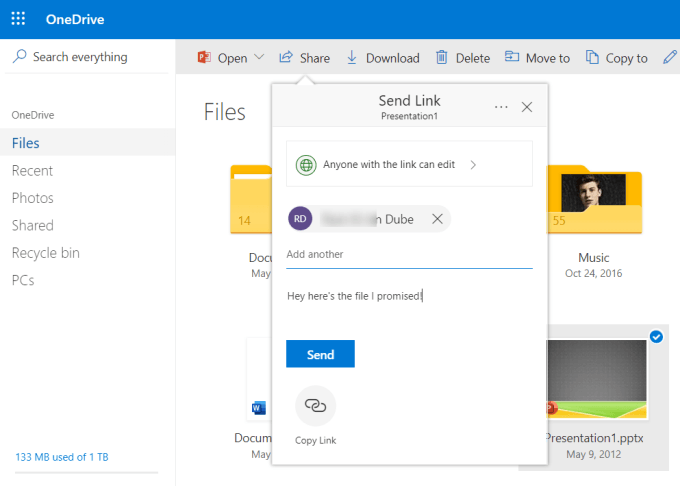Open the app launcher grid icon

point(18,19)
